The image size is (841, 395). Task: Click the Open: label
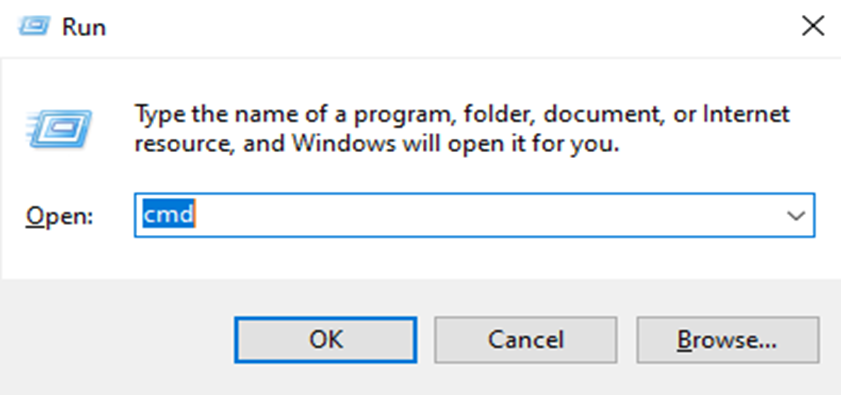tap(60, 216)
